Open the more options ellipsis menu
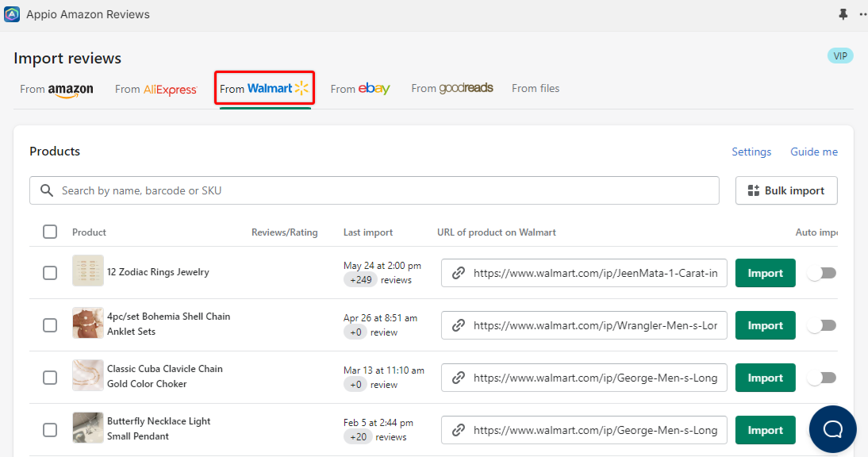The height and width of the screenshot is (457, 868). 862,14
